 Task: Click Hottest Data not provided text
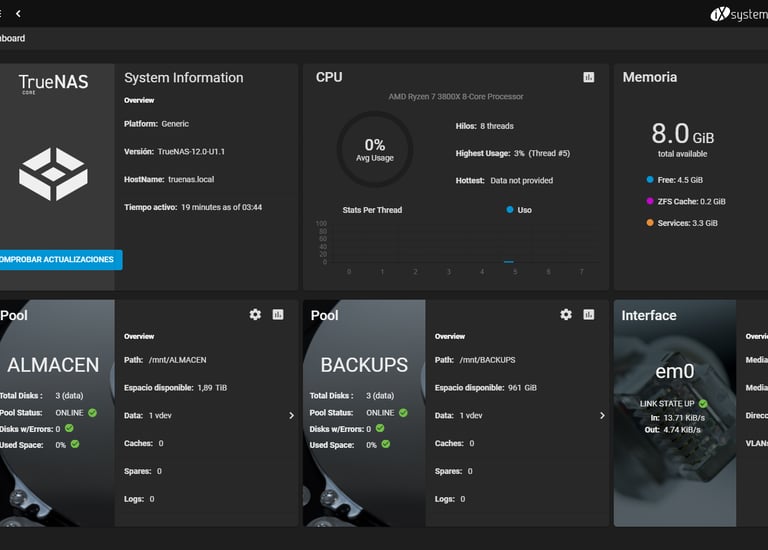click(x=504, y=181)
